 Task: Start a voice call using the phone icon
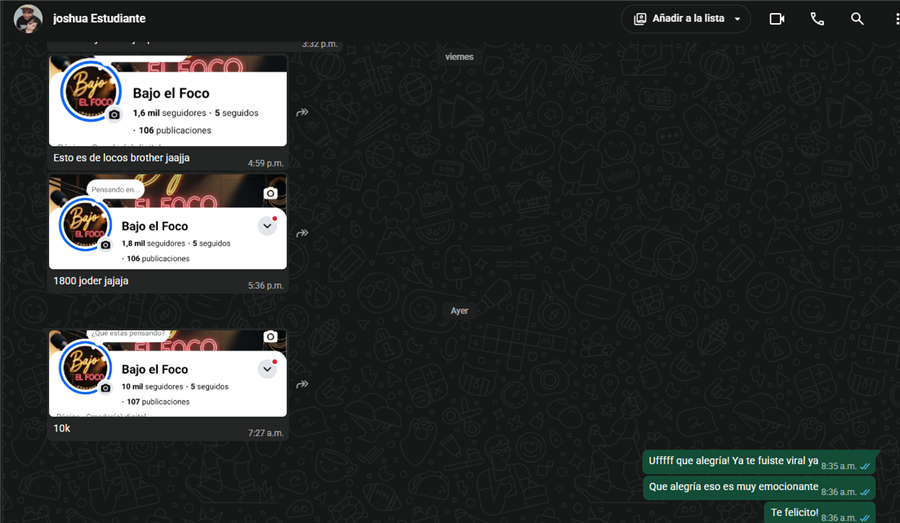[817, 19]
